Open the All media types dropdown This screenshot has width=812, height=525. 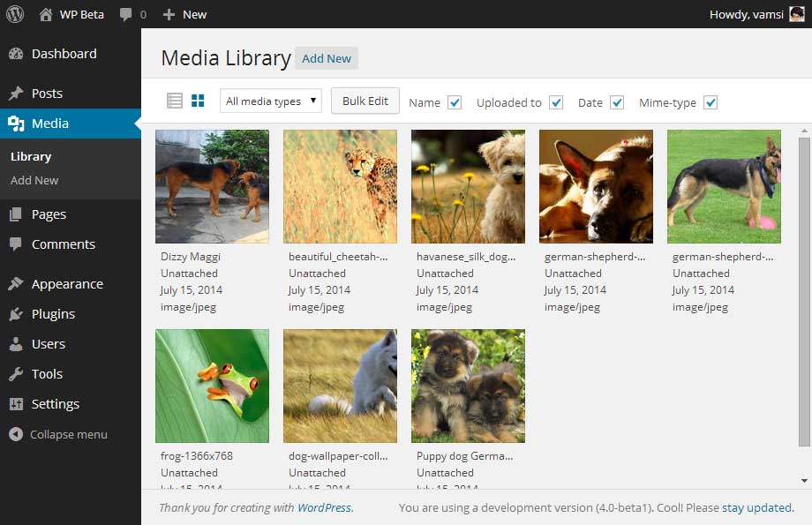tap(270, 101)
